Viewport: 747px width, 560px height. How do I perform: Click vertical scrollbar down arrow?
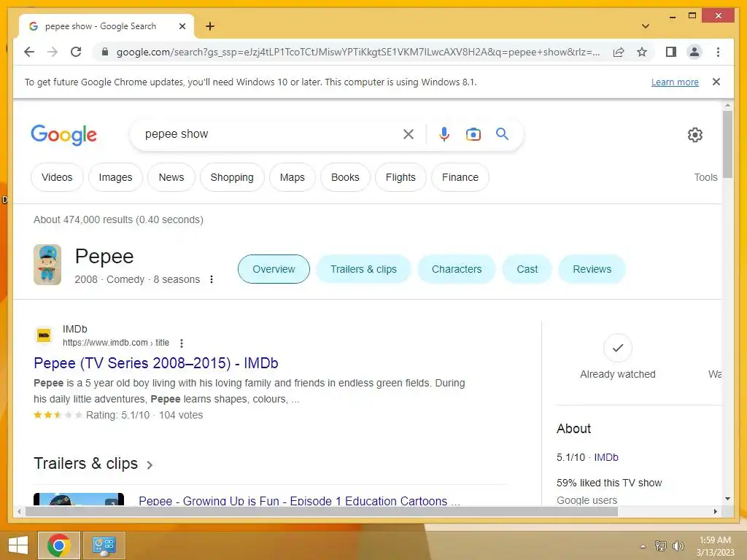[727, 499]
